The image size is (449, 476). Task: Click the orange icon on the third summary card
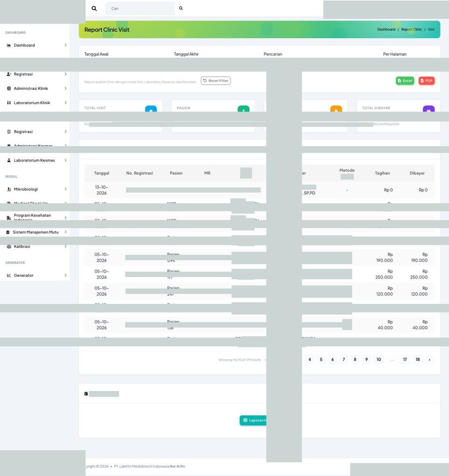(x=336, y=109)
